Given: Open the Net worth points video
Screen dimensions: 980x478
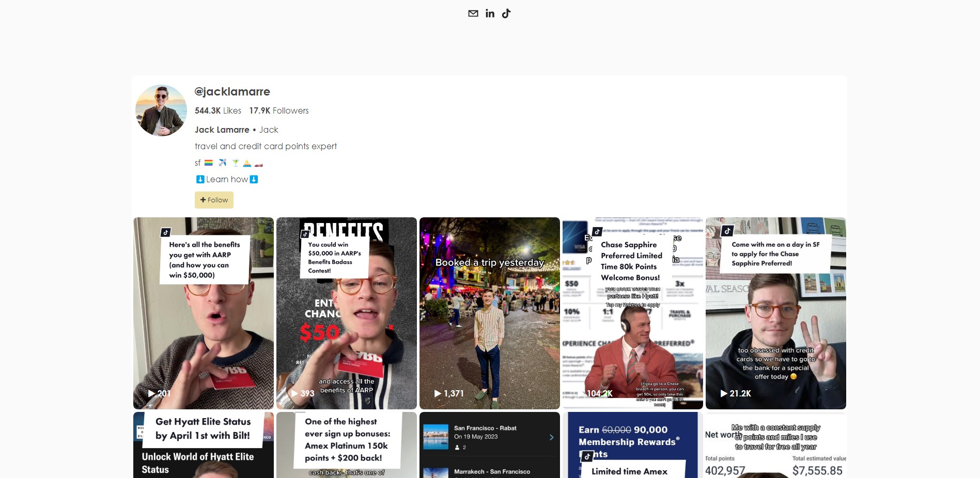Looking at the screenshot, I should [776, 445].
